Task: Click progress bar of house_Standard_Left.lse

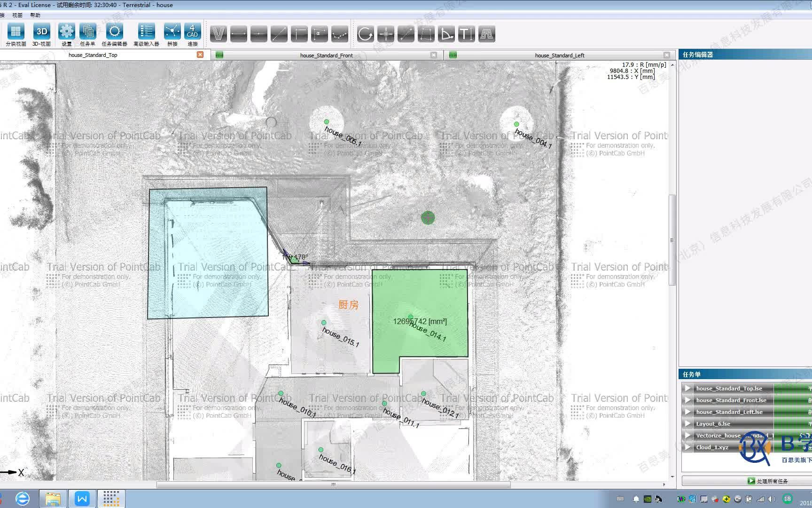Action: tap(793, 412)
